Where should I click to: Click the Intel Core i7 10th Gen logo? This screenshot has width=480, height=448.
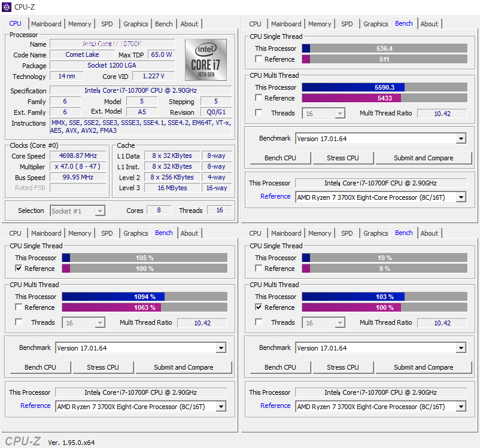tap(206, 60)
